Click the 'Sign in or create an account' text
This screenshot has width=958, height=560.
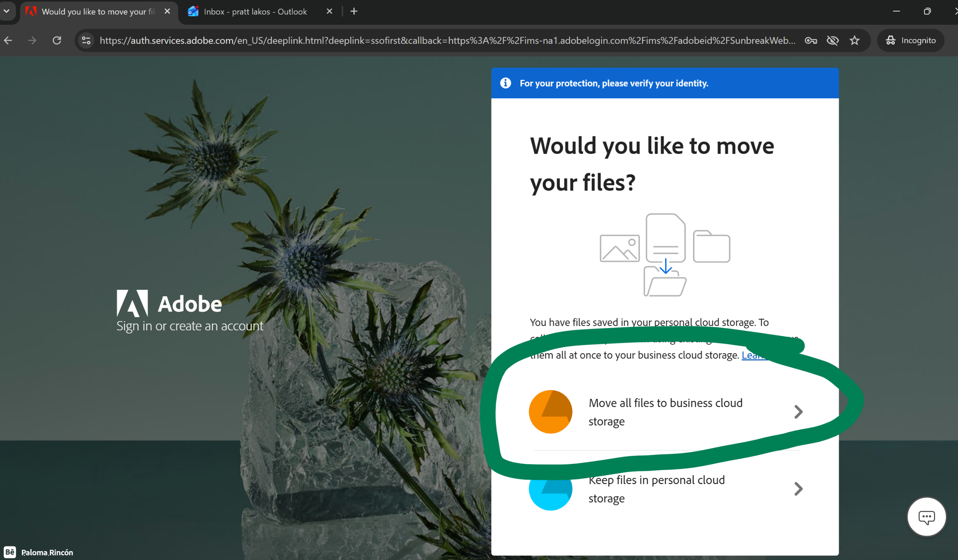coord(190,326)
